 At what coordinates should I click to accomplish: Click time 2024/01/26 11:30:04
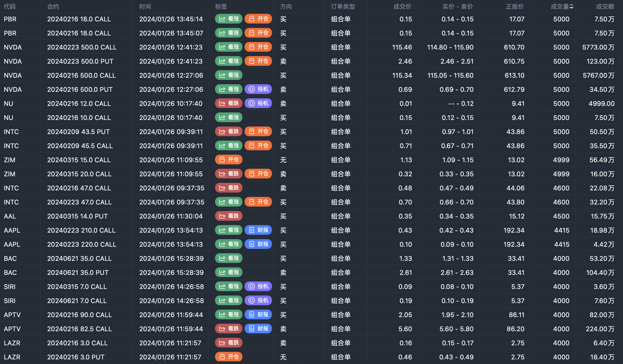171,216
